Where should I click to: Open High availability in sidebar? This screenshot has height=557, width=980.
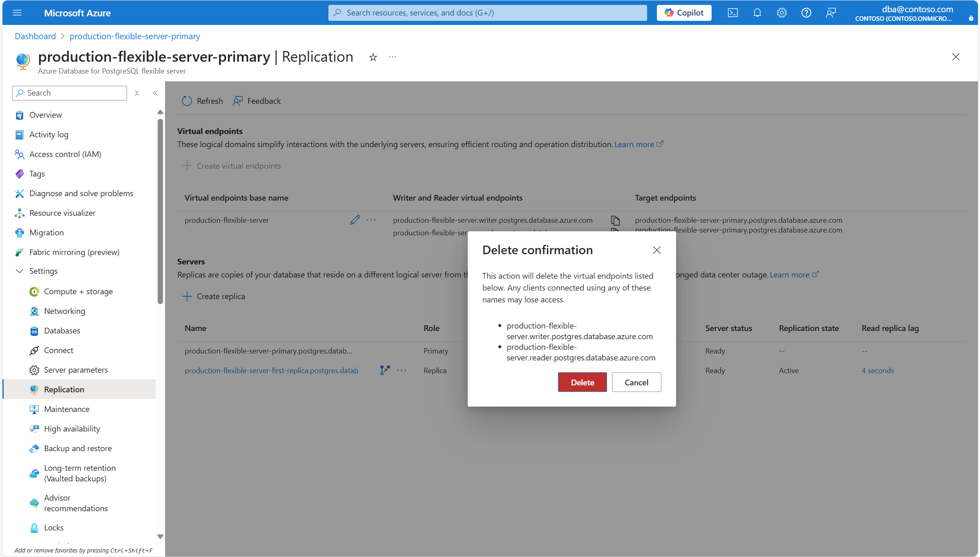point(72,429)
